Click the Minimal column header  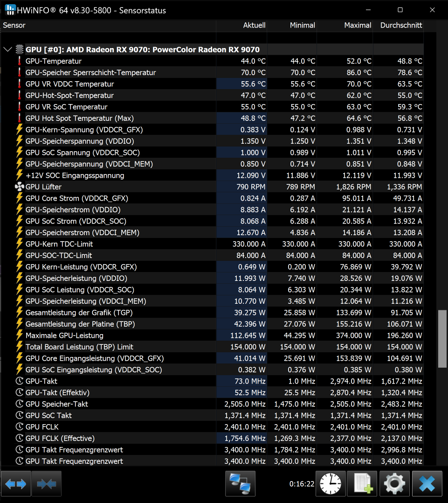[x=292, y=25]
